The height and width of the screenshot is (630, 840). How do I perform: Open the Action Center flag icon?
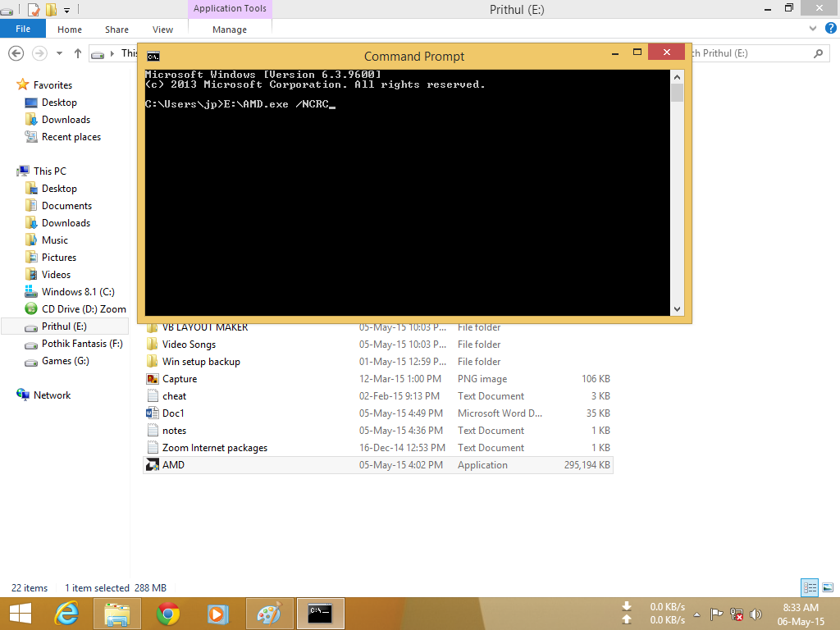[x=715, y=614]
